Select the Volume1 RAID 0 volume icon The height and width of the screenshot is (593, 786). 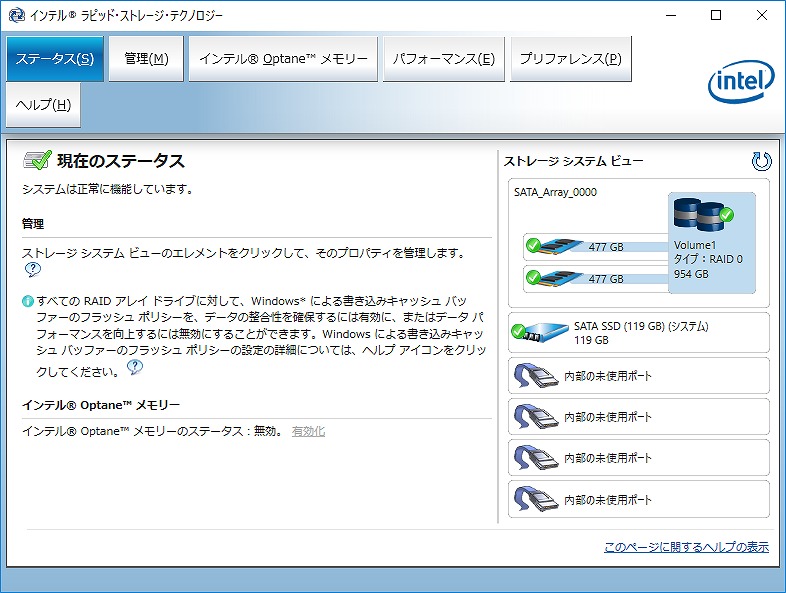(703, 215)
